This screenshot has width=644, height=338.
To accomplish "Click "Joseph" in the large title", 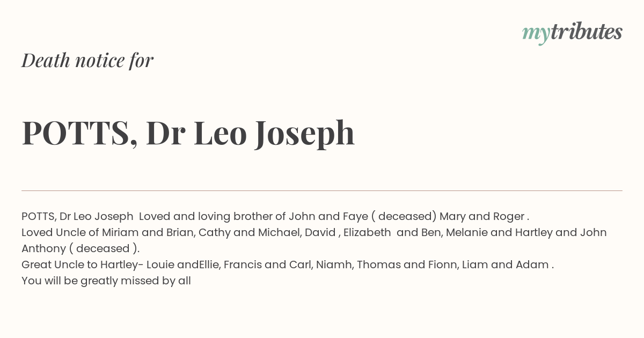I will tap(304, 134).
